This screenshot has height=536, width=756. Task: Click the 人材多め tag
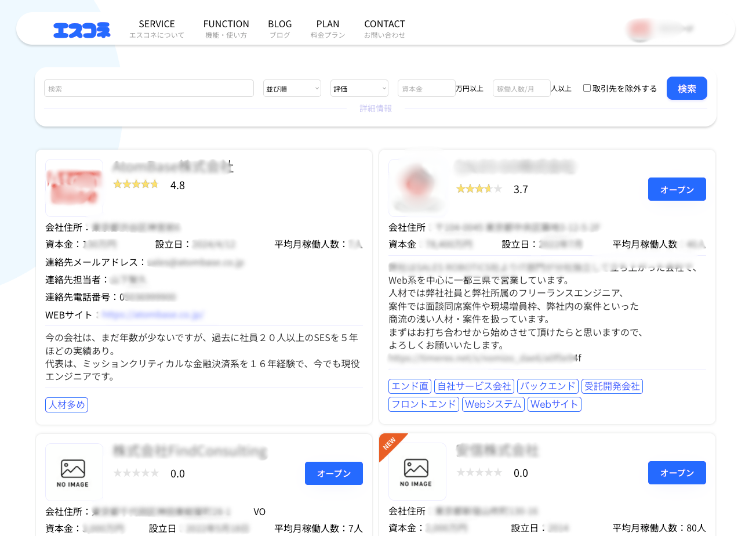point(67,405)
